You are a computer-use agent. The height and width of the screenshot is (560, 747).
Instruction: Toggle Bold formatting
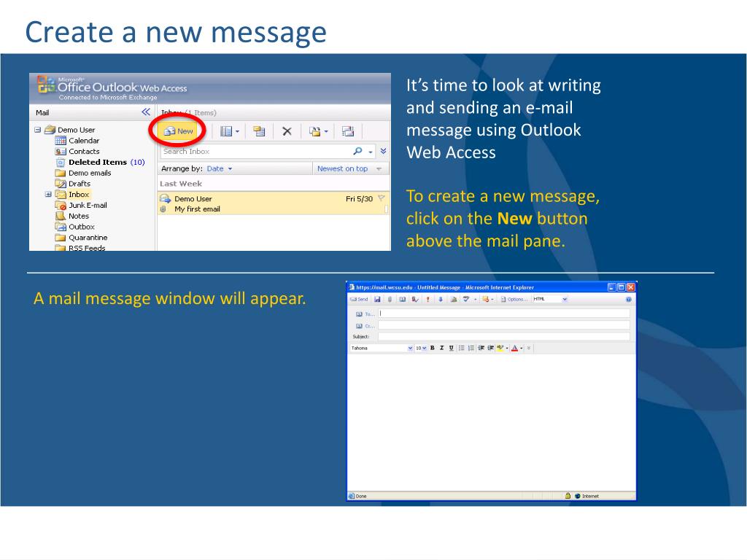point(432,348)
